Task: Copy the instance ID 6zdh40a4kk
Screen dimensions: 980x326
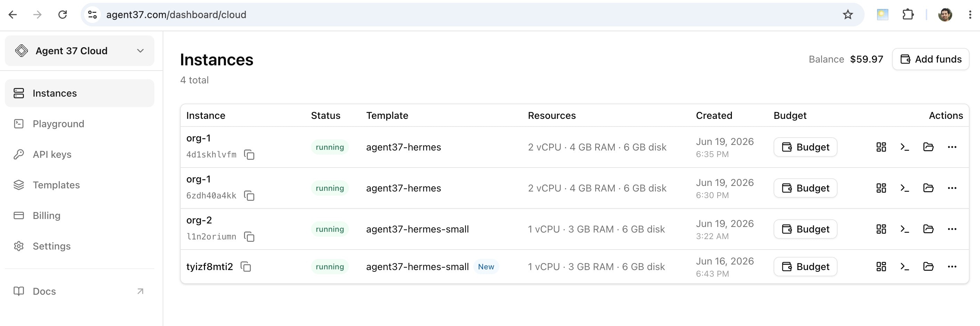Action: pos(249,196)
